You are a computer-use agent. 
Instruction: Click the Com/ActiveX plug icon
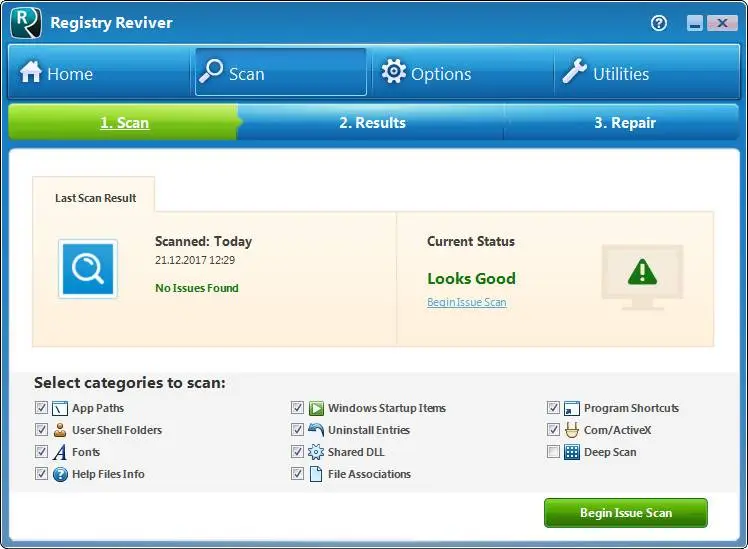pos(571,430)
